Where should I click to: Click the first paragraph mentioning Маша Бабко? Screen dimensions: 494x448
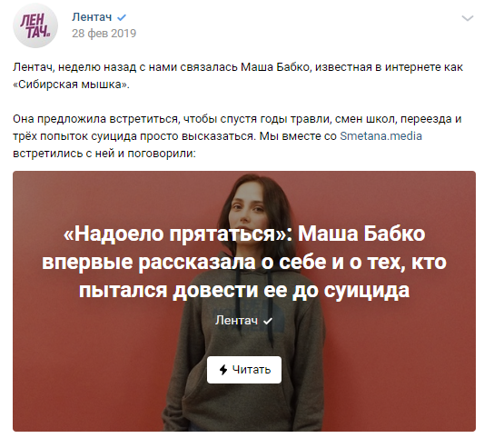[x=238, y=76]
